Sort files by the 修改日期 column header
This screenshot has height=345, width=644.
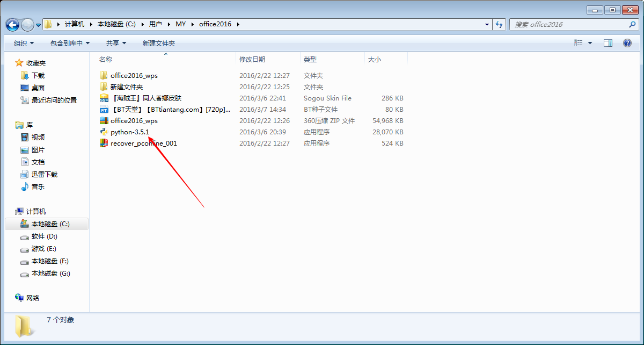[252, 60]
